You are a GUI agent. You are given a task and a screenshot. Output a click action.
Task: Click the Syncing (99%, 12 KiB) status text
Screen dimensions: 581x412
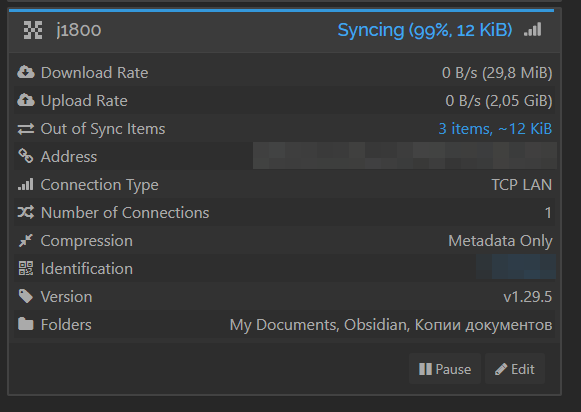coord(425,30)
